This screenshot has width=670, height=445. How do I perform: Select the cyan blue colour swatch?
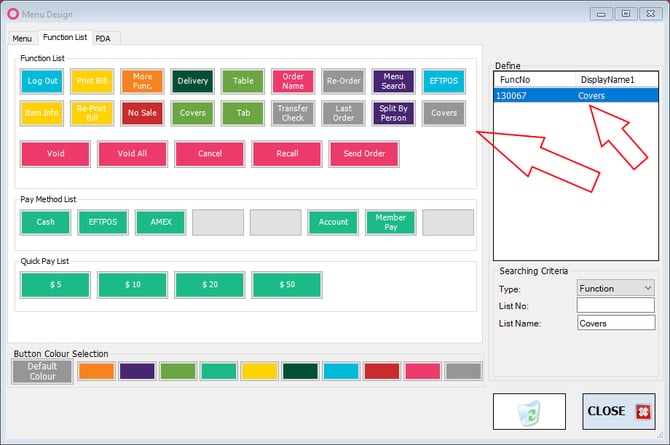[x=341, y=371]
